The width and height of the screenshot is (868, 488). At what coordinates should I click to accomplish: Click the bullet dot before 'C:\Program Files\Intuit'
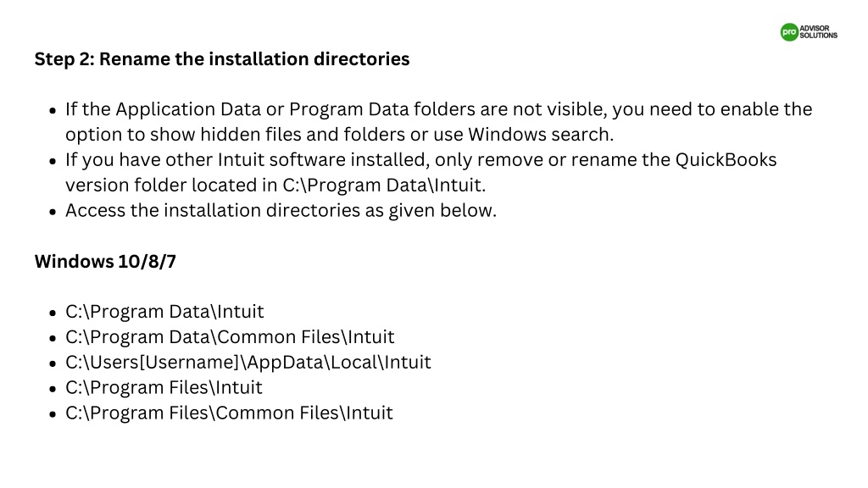pyautogui.click(x=53, y=389)
